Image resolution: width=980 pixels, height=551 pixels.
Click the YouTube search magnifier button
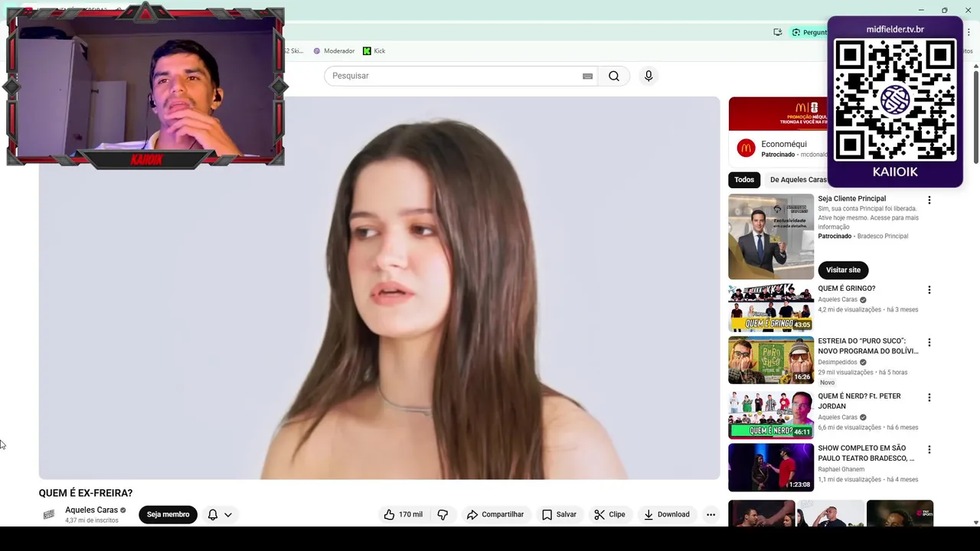614,76
